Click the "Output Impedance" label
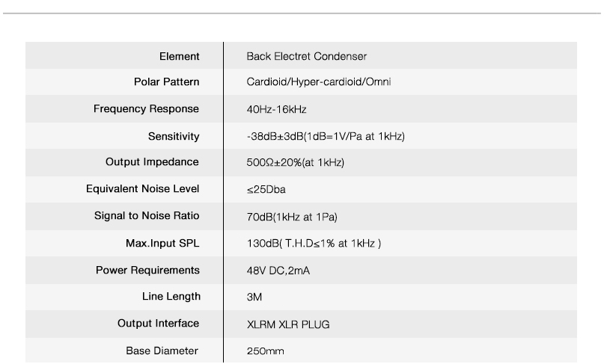The height and width of the screenshot is (364, 607). 152,162
